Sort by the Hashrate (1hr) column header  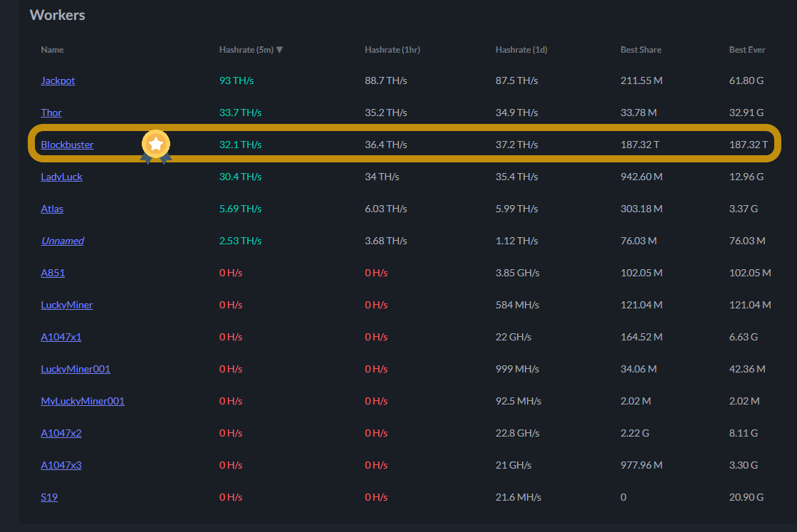pos(392,50)
